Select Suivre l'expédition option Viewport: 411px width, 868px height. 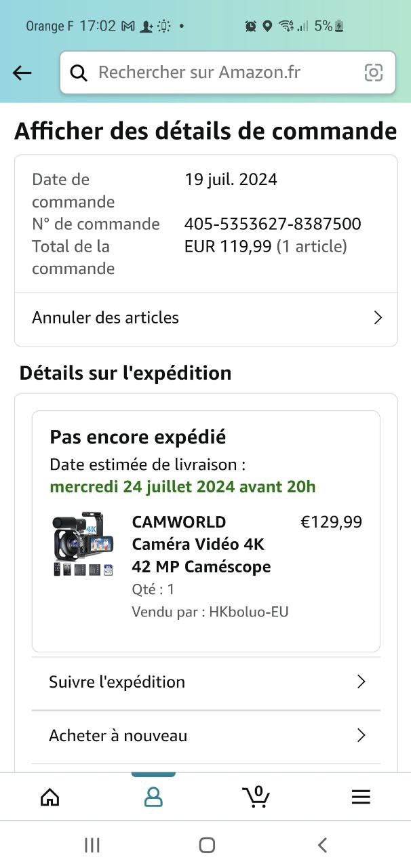pyautogui.click(x=206, y=682)
